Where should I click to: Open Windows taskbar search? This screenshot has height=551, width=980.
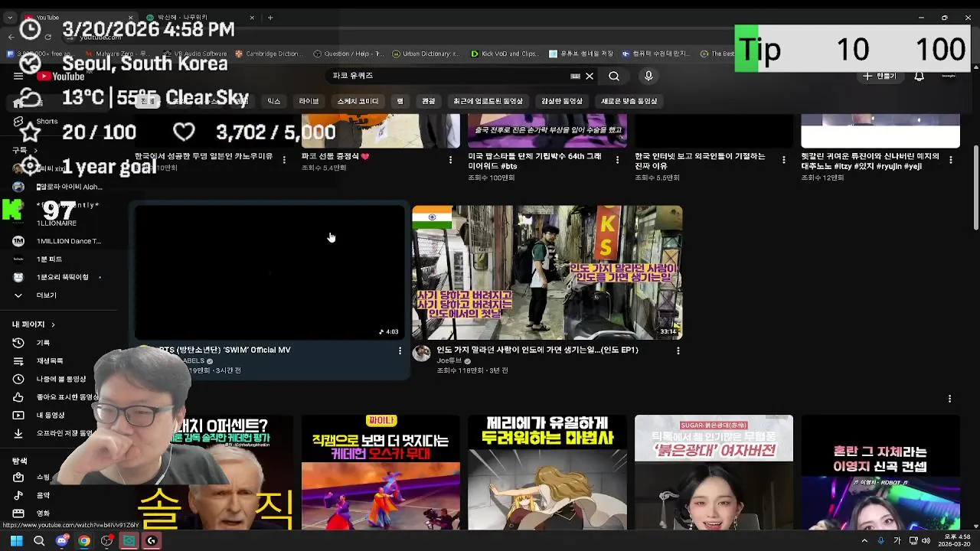[x=39, y=541]
